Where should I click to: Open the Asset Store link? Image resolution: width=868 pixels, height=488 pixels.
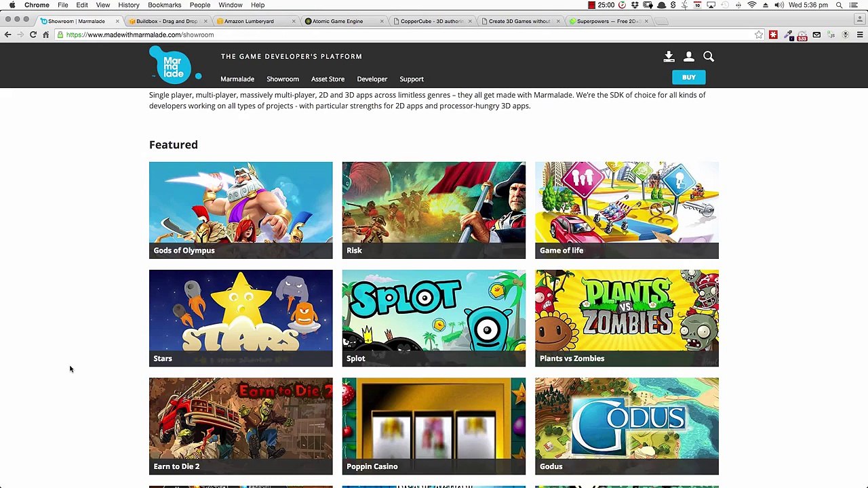[x=328, y=79]
